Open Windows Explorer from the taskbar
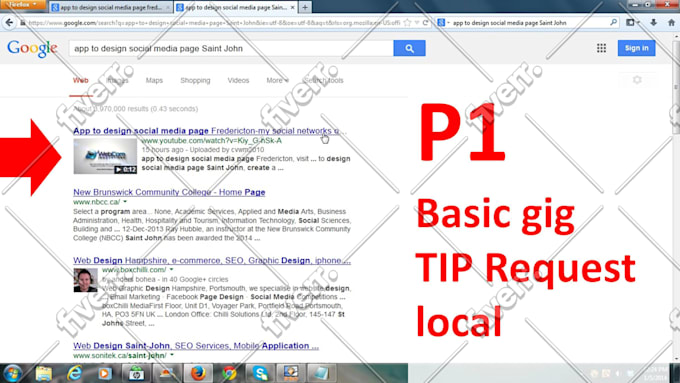 point(43,373)
